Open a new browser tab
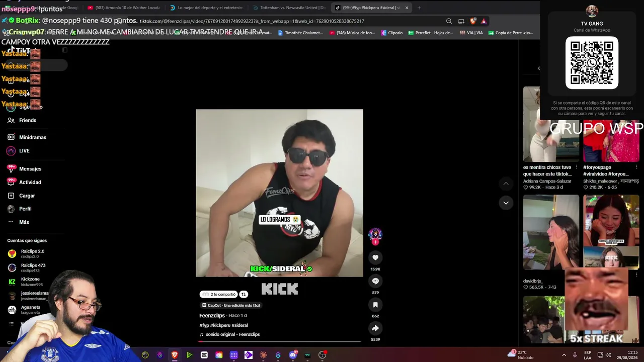The width and height of the screenshot is (644, 362). 419,8
